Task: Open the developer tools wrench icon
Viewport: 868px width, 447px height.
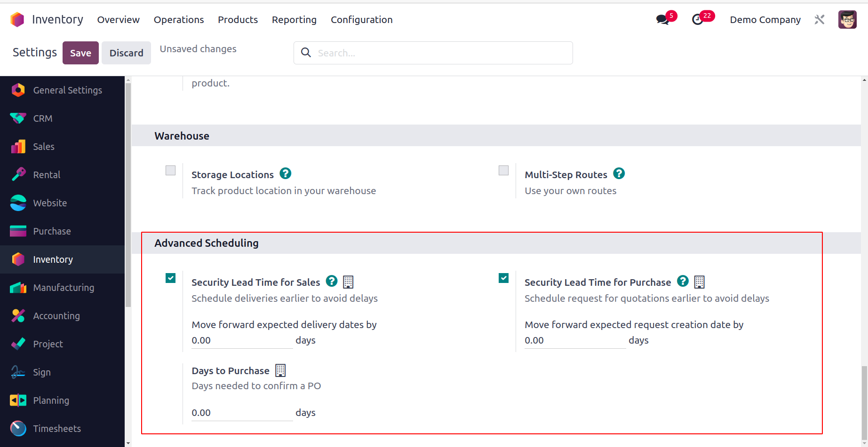Action: click(820, 19)
